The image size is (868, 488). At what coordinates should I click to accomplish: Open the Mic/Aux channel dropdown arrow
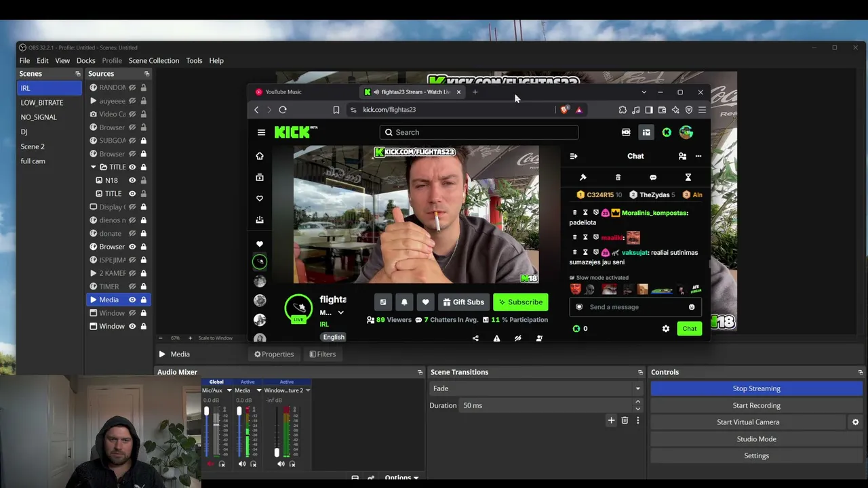point(229,390)
